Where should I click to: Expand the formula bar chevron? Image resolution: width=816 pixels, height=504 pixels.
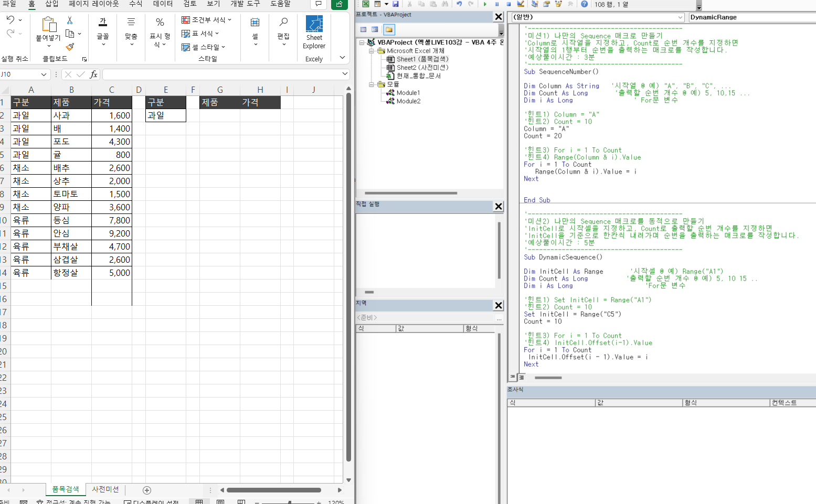click(x=345, y=74)
